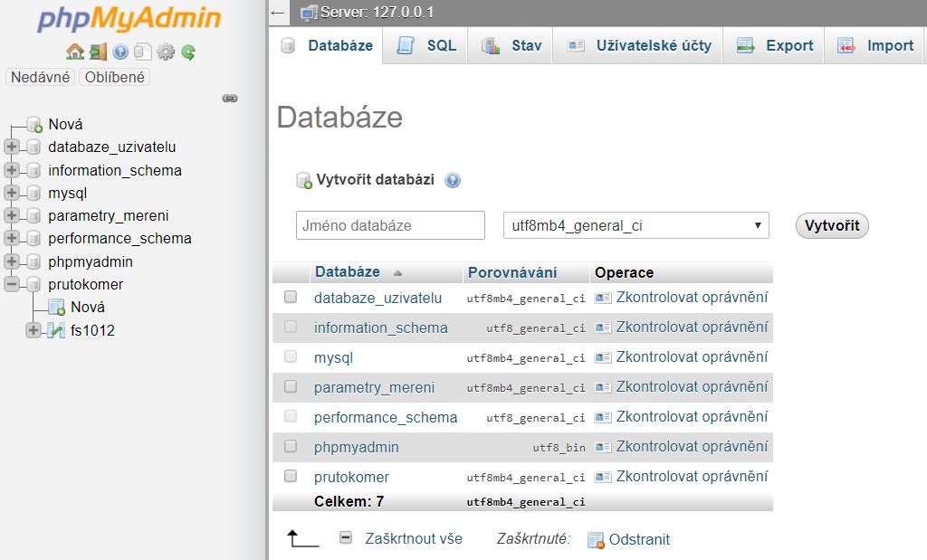The image size is (927, 560).
Task: Open the Import tab
Action: [875, 45]
